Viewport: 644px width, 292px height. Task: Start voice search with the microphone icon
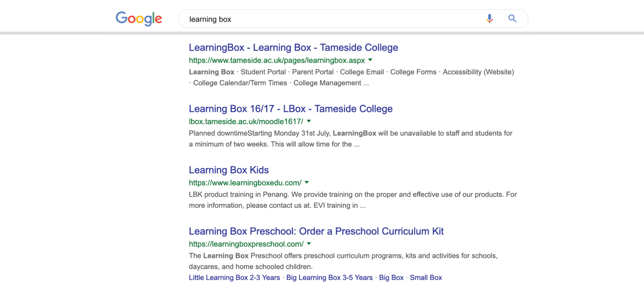[x=489, y=18]
